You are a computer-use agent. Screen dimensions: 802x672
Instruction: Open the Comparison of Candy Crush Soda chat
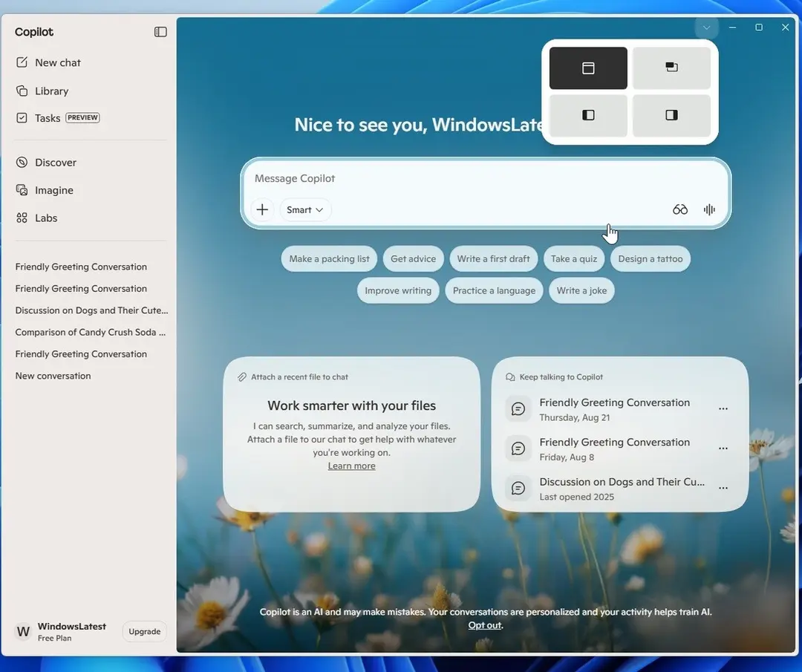click(91, 333)
